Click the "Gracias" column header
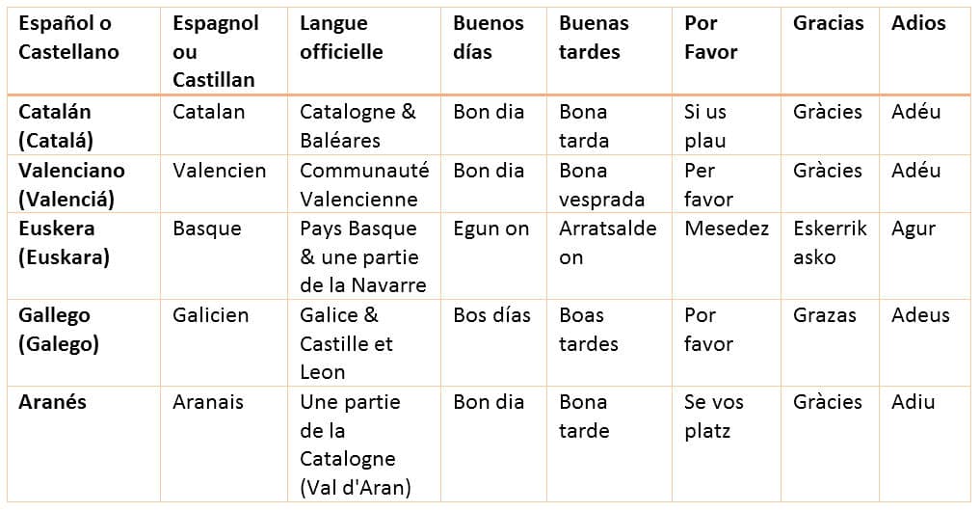Screen dimensions: 980x511 pos(828,23)
